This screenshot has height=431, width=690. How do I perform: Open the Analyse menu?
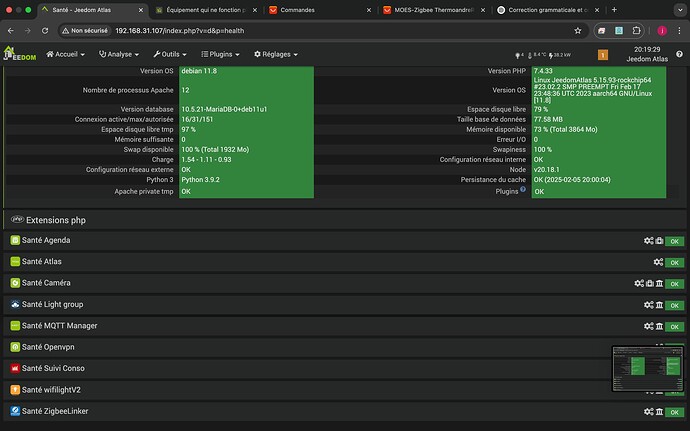point(119,54)
